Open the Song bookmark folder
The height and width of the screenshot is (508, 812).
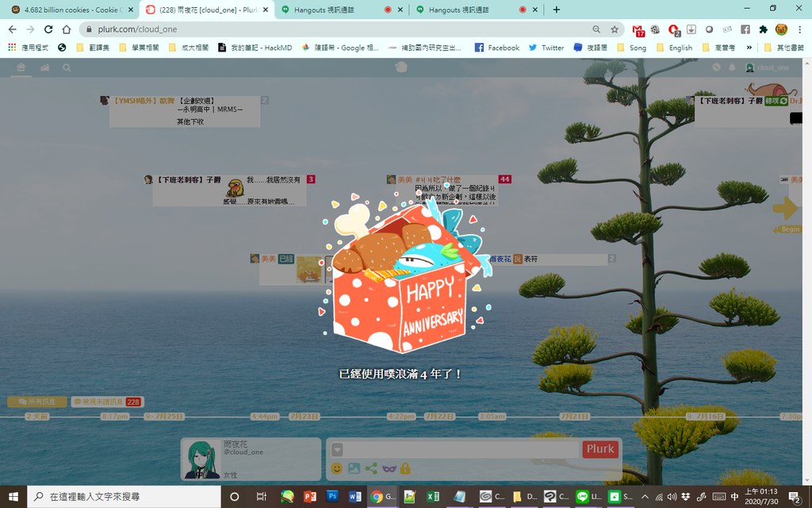[632, 48]
